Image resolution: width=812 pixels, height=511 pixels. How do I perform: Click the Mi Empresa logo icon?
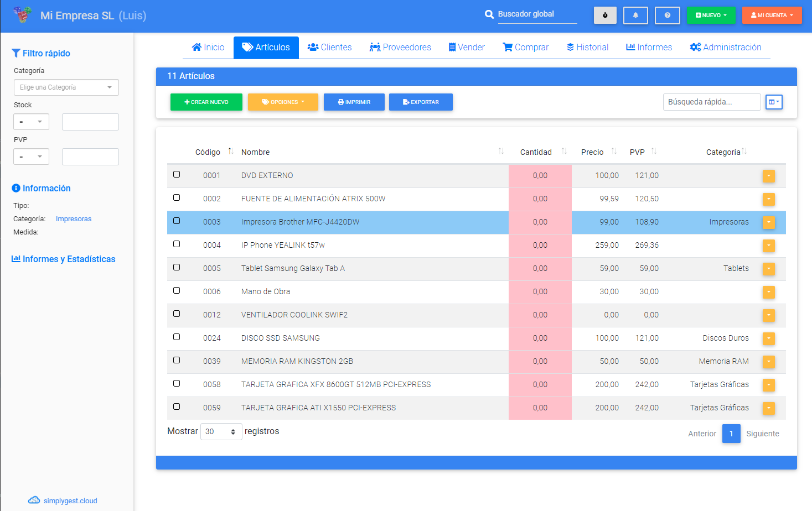pyautogui.click(x=22, y=15)
